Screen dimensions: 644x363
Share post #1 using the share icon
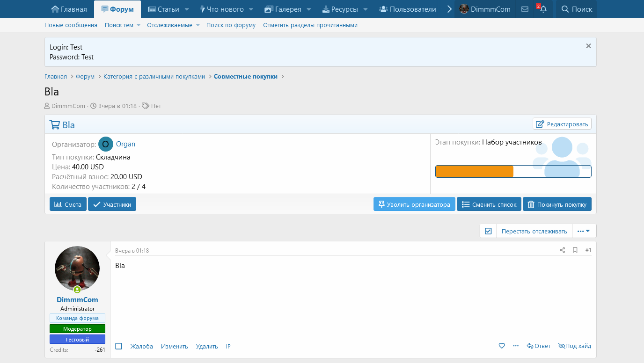pyautogui.click(x=562, y=250)
